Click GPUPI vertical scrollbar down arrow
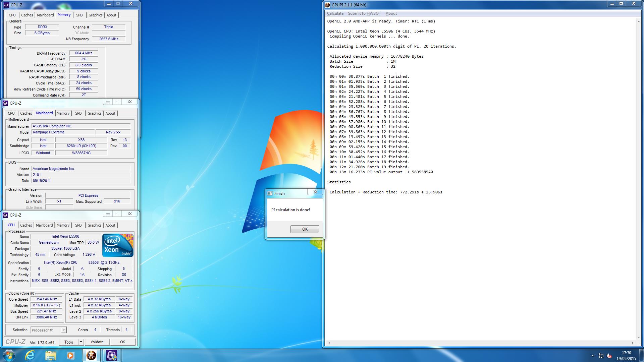Image resolution: width=644 pixels, height=362 pixels. pyautogui.click(x=638, y=338)
